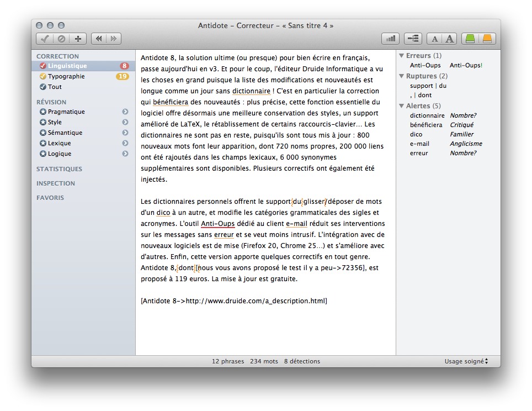This screenshot has height=411, width=532.
Task: Collapse the Ruptures section triangle
Action: [x=401, y=76]
